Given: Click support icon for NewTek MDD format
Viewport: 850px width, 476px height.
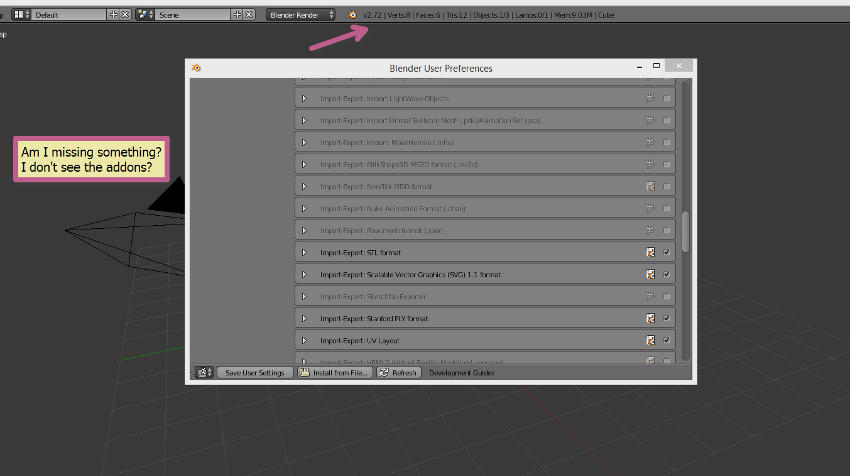Looking at the screenshot, I should point(650,186).
